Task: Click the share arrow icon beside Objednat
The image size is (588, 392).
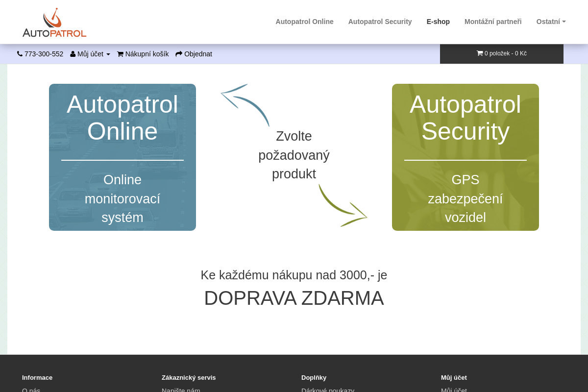Action: coord(179,54)
